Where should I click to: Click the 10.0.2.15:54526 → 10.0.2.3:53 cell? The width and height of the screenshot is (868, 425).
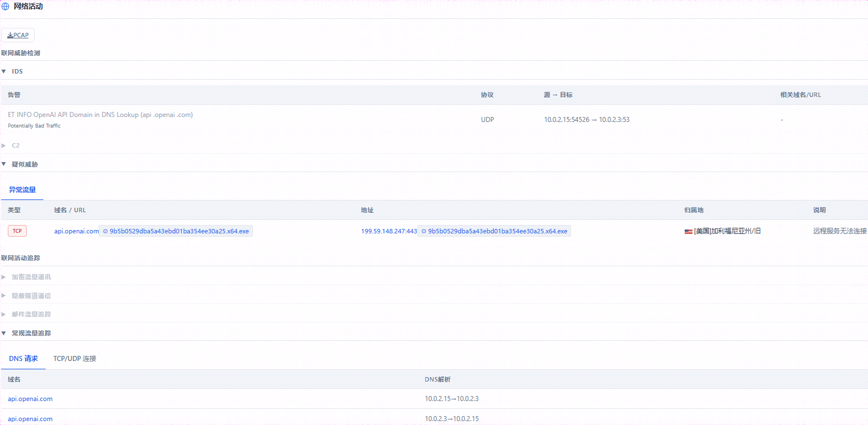[x=587, y=120]
